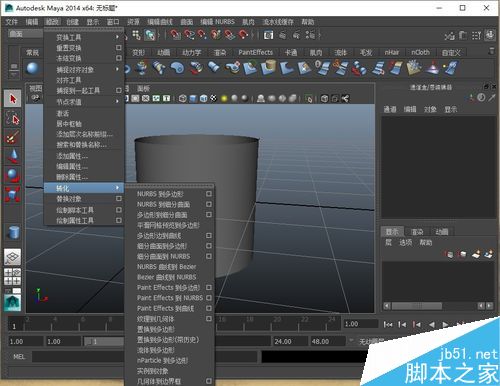Open the 面板 viewport panel menu

tap(143, 88)
